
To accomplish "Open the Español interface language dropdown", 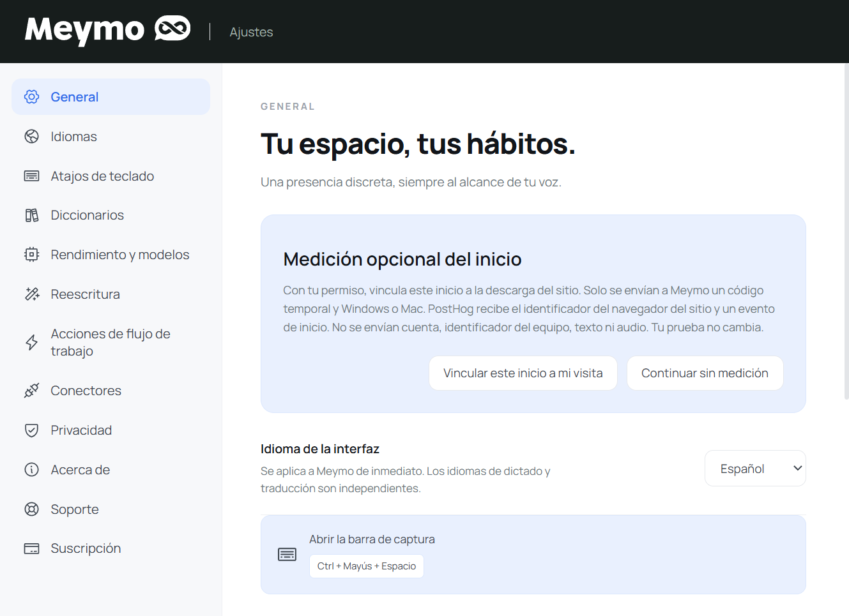I will pos(755,469).
